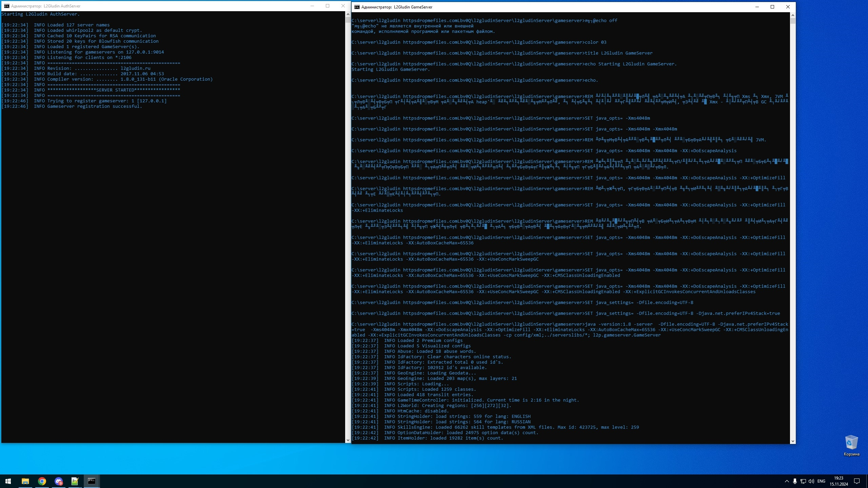The image size is (868, 488).
Task: Open Discord with 9 notifications badge
Action: (x=58, y=481)
